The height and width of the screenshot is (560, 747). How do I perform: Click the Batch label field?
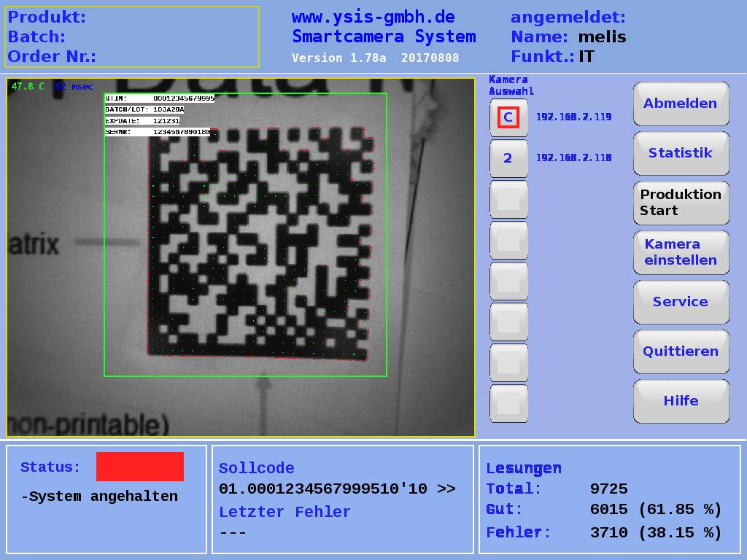pyautogui.click(x=36, y=36)
